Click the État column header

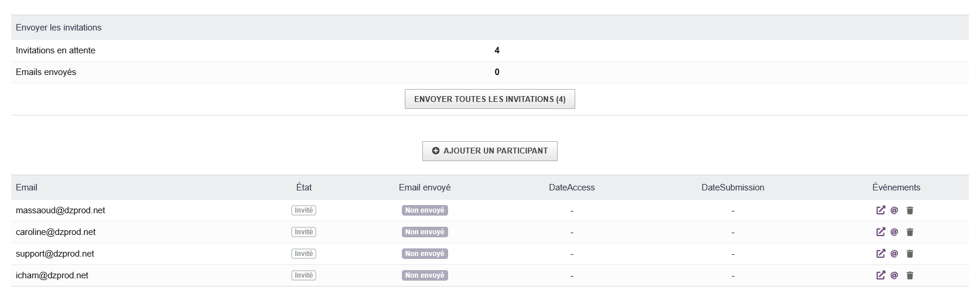coord(304,187)
